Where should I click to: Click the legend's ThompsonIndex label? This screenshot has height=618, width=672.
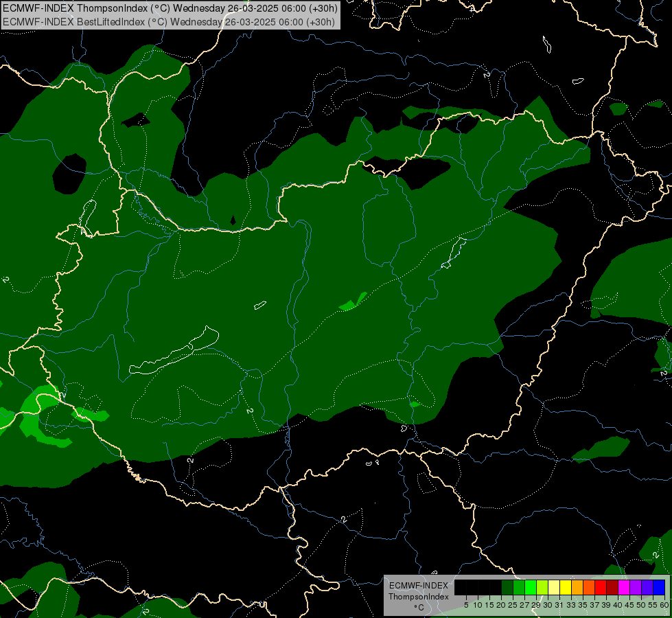[419, 597]
